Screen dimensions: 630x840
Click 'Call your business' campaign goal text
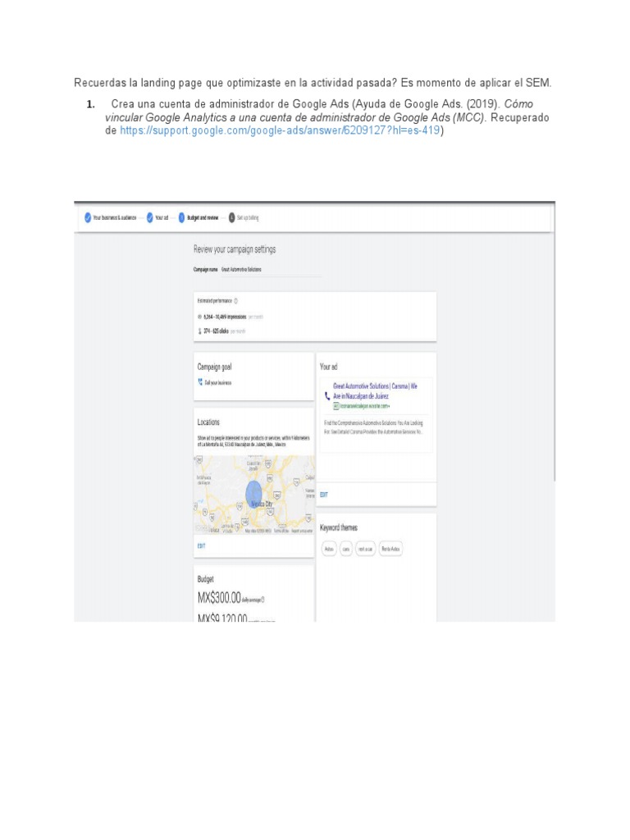point(218,382)
